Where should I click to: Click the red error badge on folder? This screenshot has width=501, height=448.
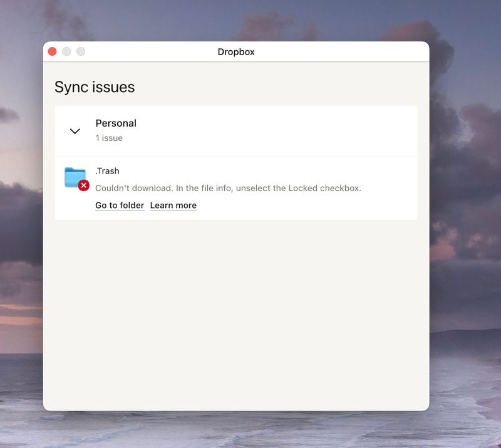(84, 185)
